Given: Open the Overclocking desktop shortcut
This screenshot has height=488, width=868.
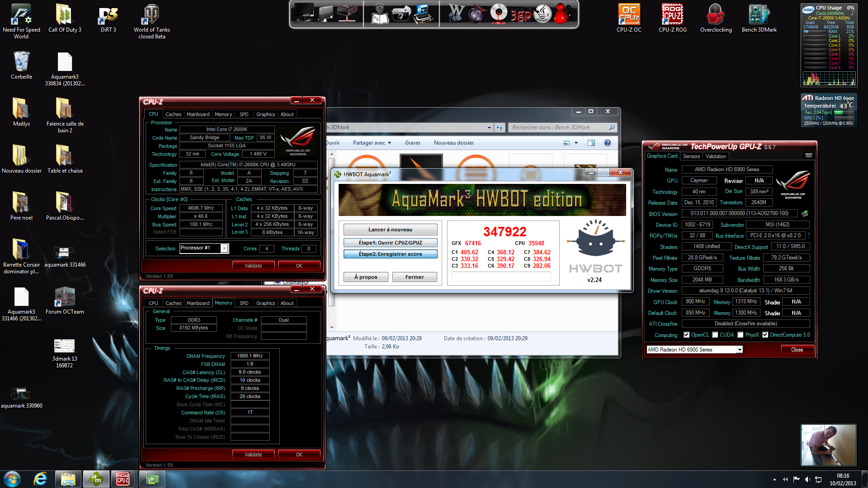Looking at the screenshot, I should (x=716, y=18).
